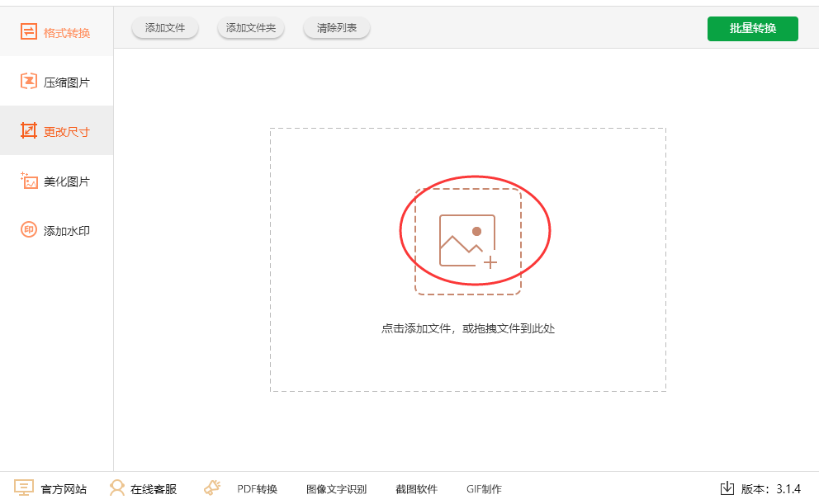Click the 添加文件 button
819x504 pixels.
coord(165,28)
